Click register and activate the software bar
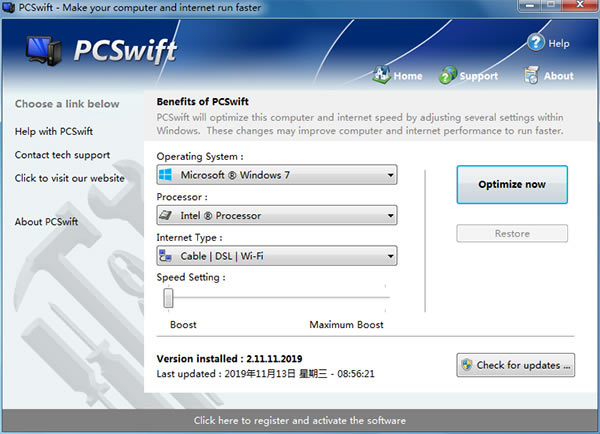 tap(300, 420)
